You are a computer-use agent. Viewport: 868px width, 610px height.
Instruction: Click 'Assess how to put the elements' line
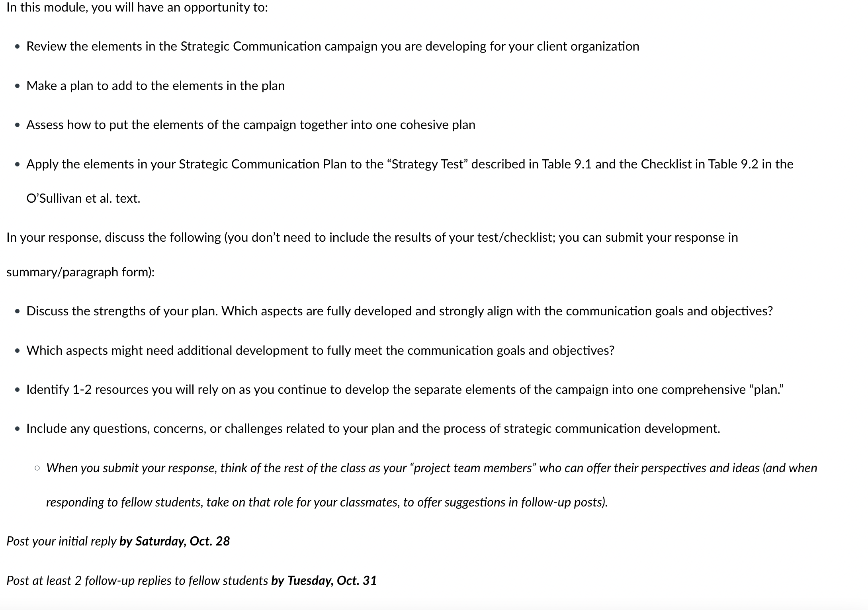pos(250,125)
